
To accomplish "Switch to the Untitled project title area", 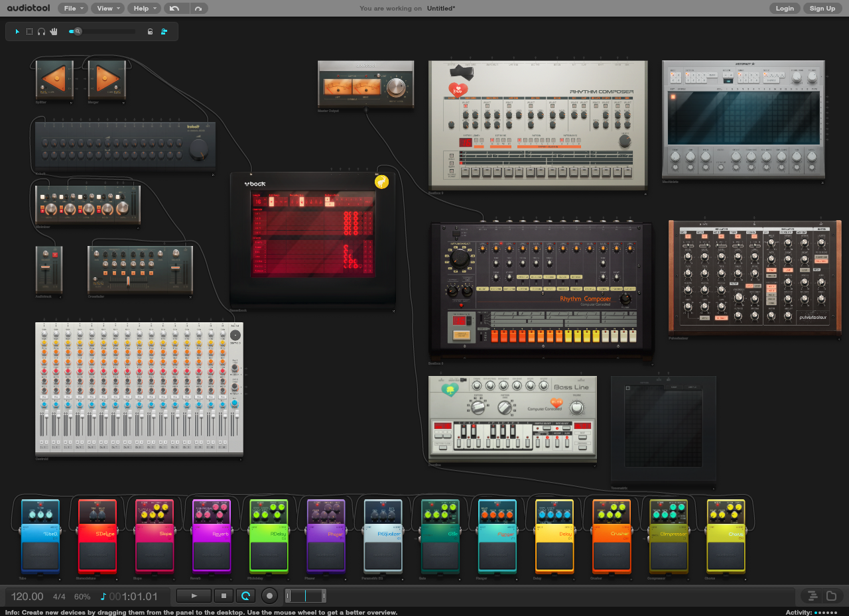I will pyautogui.click(x=440, y=8).
